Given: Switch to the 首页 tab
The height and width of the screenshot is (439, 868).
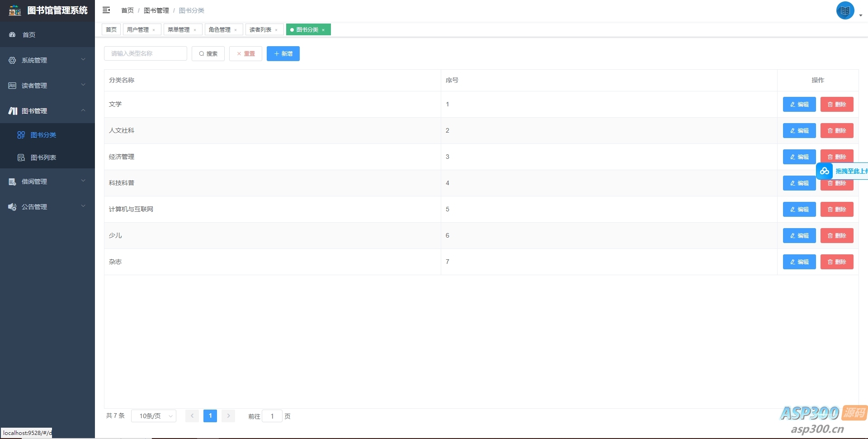Looking at the screenshot, I should click(111, 30).
